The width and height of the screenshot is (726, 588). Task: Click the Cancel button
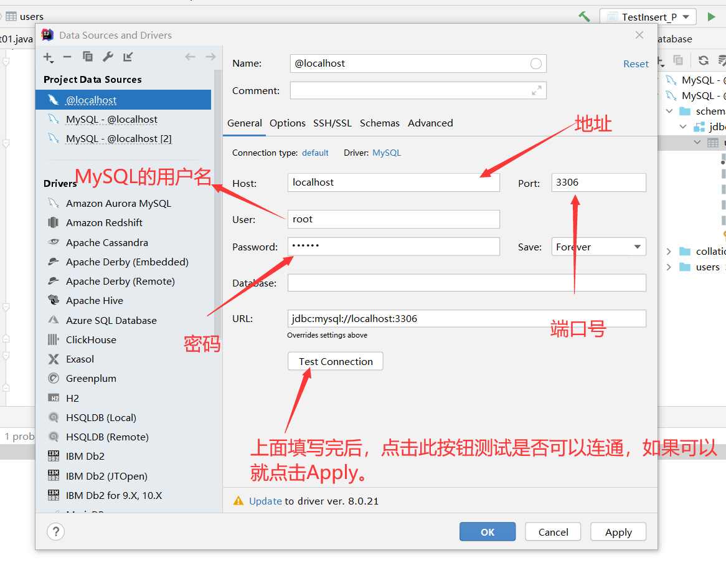pyautogui.click(x=553, y=531)
